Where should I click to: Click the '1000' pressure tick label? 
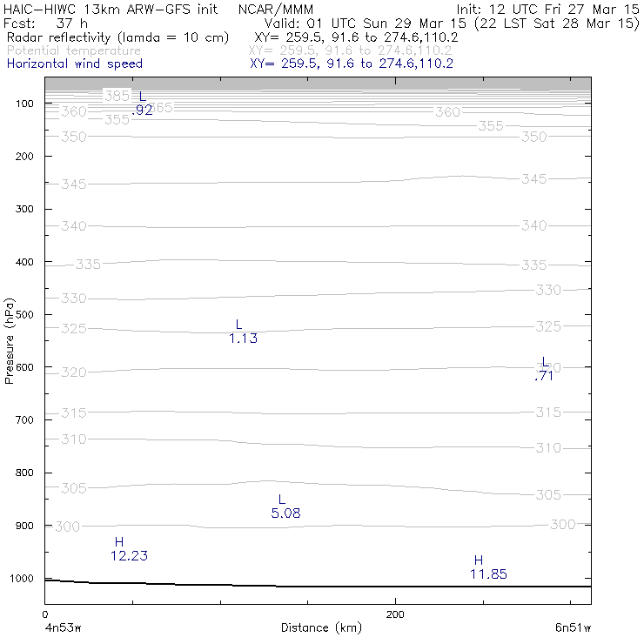[22, 578]
